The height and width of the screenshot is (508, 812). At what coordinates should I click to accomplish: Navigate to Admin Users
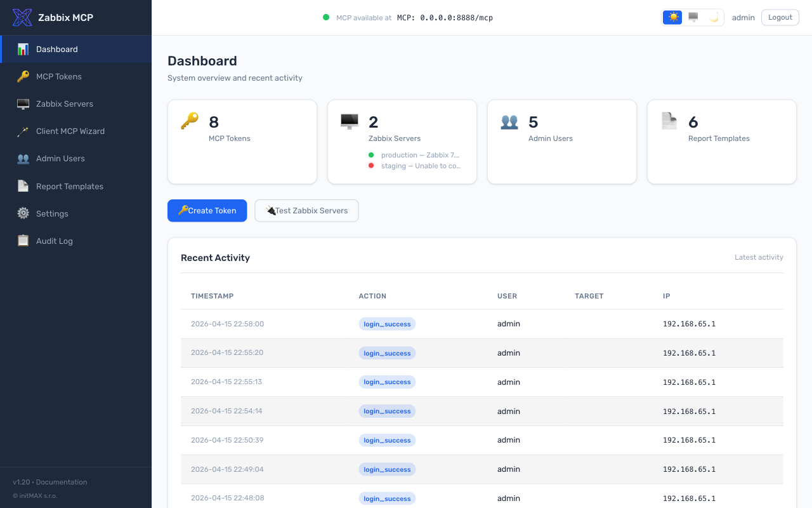(76, 159)
